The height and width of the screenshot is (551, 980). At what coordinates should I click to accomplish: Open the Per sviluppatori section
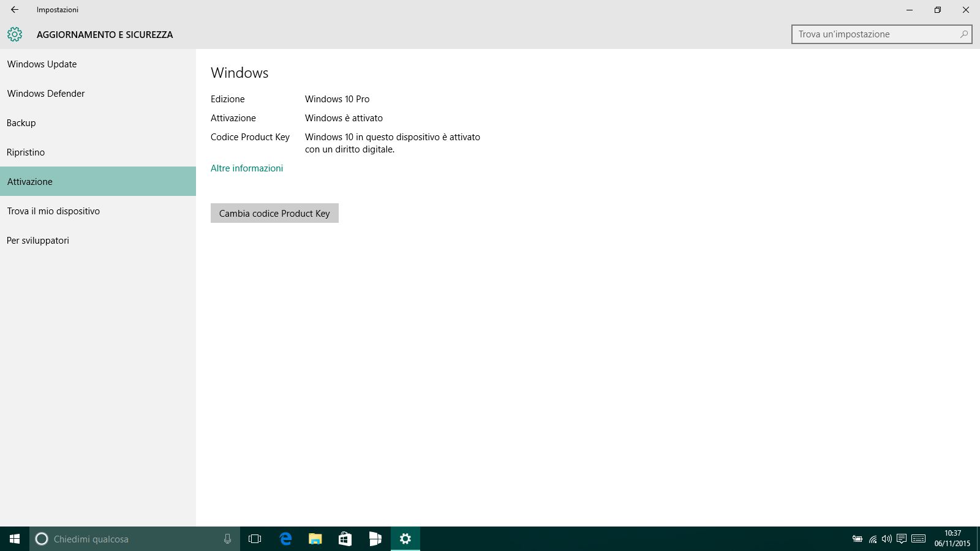(x=98, y=241)
